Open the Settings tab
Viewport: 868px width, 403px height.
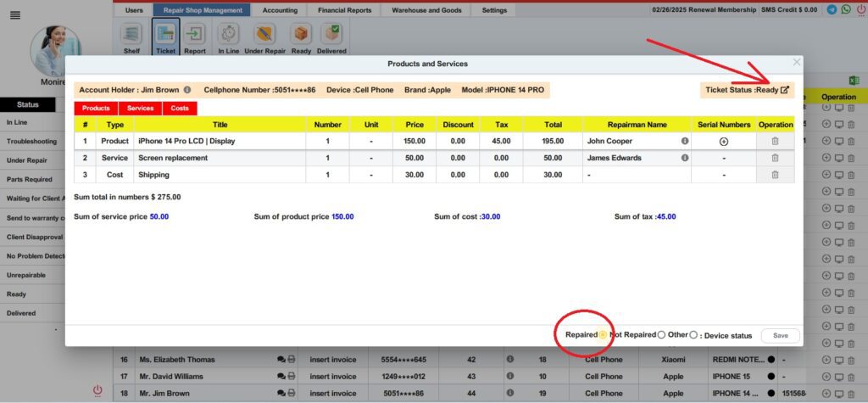(x=494, y=10)
